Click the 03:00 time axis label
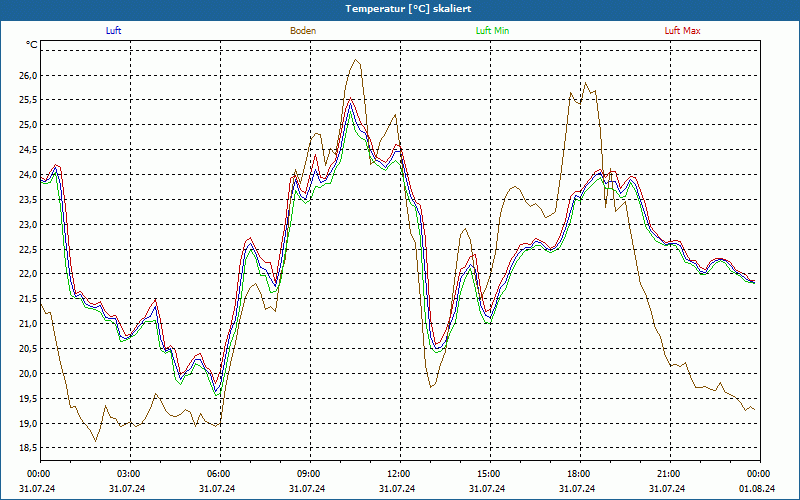The height and width of the screenshot is (500, 800). pos(129,474)
